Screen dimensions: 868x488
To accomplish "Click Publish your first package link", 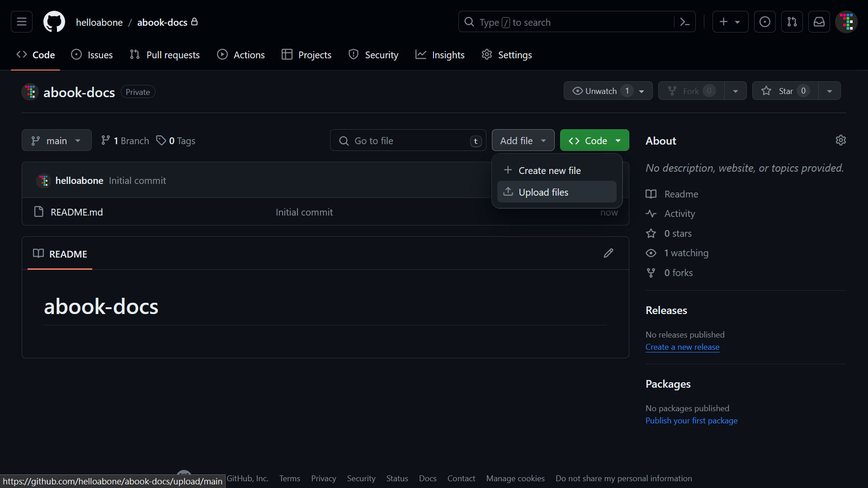I will pos(691,420).
